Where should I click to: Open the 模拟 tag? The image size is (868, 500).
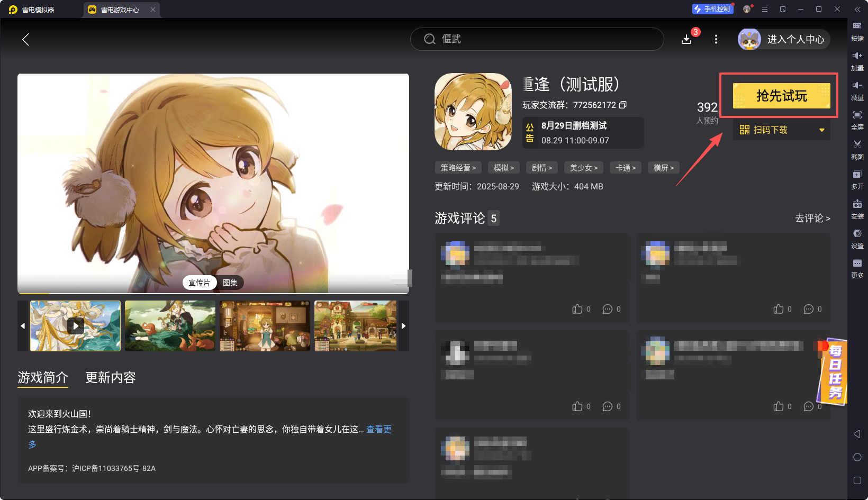504,168
